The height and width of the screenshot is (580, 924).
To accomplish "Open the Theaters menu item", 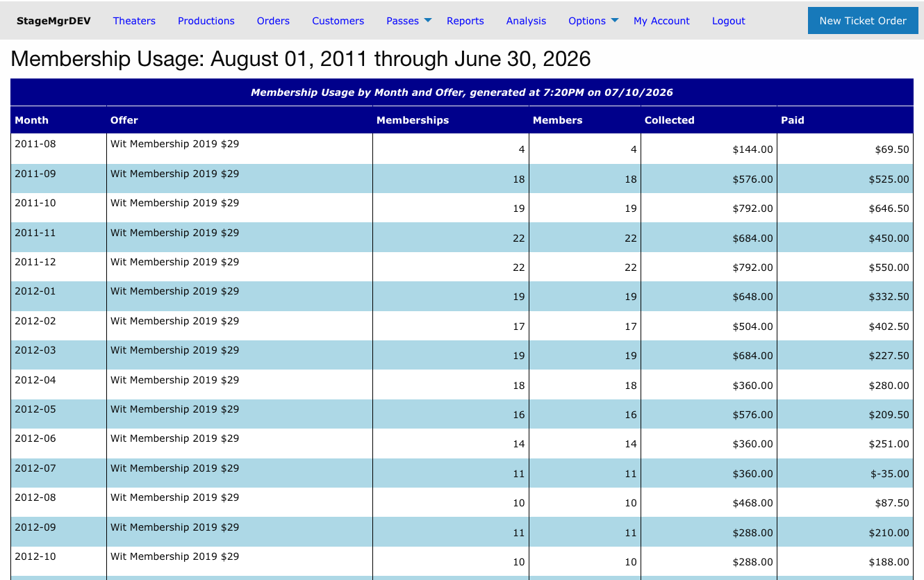I will [x=134, y=21].
